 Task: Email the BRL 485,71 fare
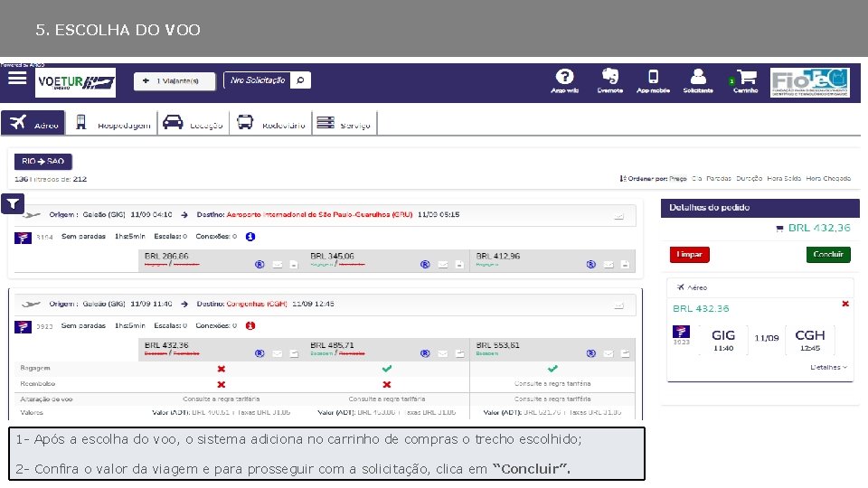coord(443,353)
